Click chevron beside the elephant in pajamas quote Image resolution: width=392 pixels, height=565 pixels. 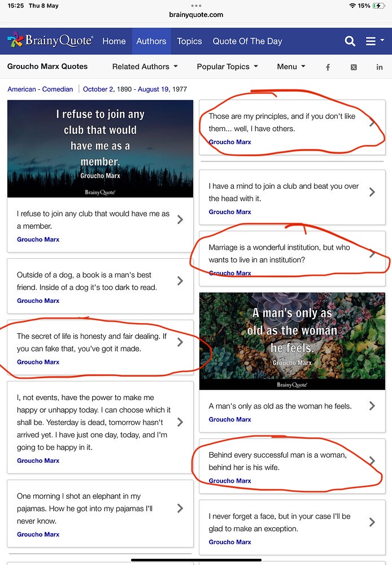point(180,508)
